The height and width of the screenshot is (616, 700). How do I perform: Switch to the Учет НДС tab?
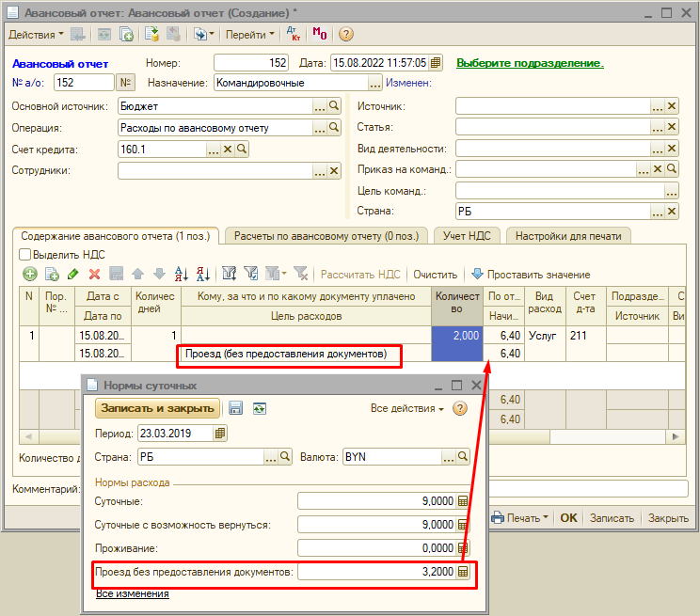[x=467, y=235]
